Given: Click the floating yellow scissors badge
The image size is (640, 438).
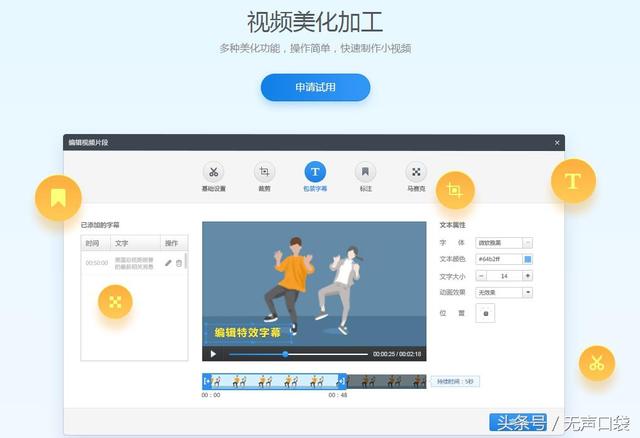Looking at the screenshot, I should coord(596,362).
